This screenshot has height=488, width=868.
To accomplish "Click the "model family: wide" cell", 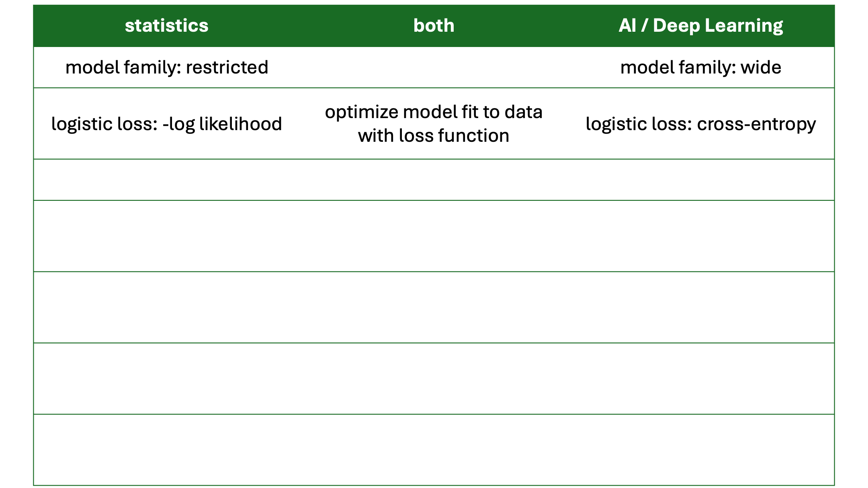I will point(700,67).
